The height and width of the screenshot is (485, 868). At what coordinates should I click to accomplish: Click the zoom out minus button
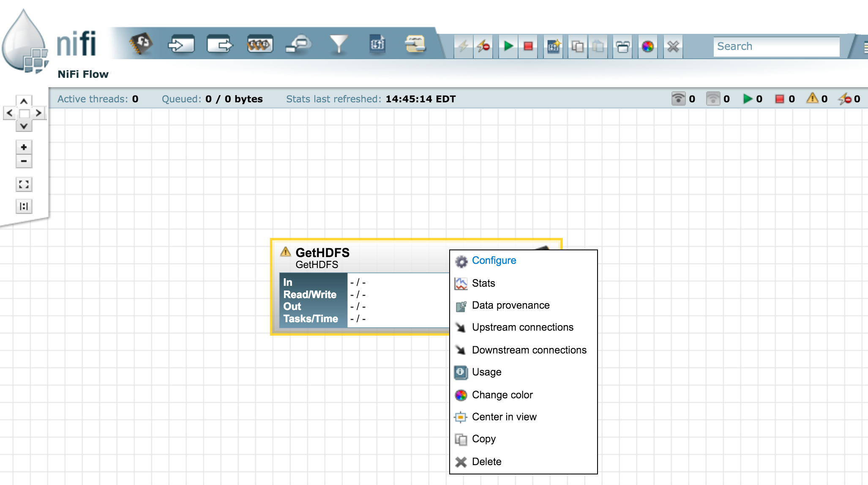pyautogui.click(x=24, y=161)
